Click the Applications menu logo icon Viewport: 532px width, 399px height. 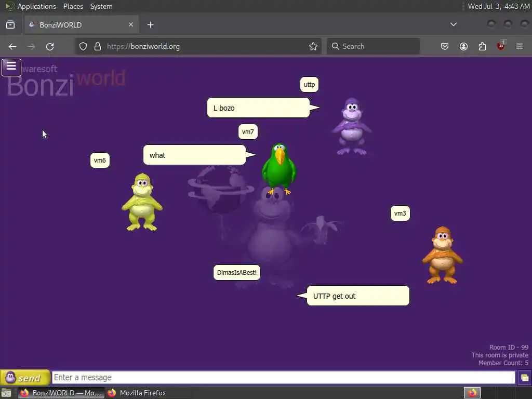pos(9,6)
